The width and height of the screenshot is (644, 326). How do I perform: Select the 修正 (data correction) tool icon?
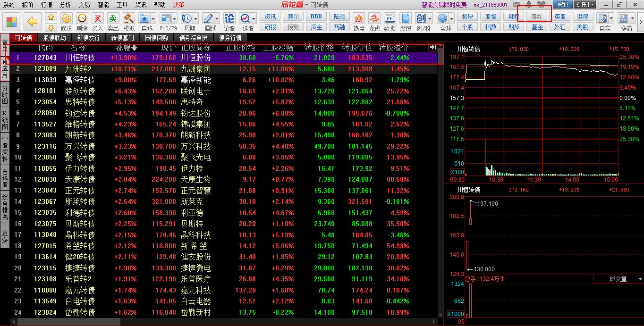pos(67,18)
